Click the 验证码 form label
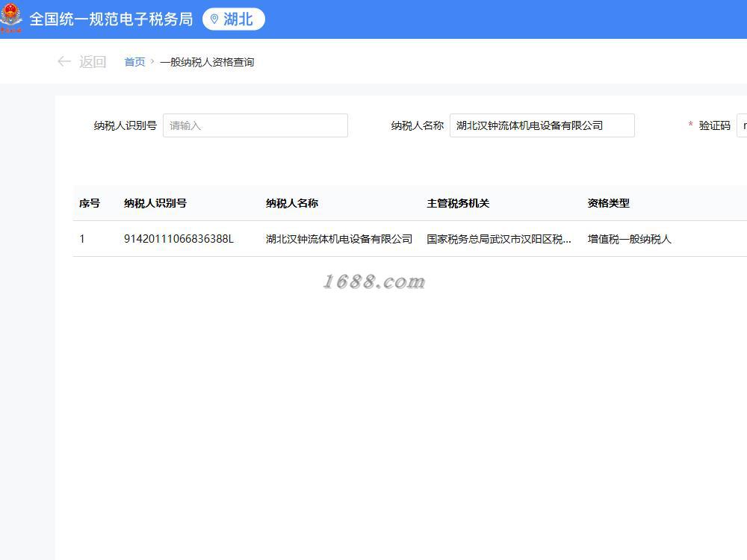747x560 pixels. pos(715,125)
